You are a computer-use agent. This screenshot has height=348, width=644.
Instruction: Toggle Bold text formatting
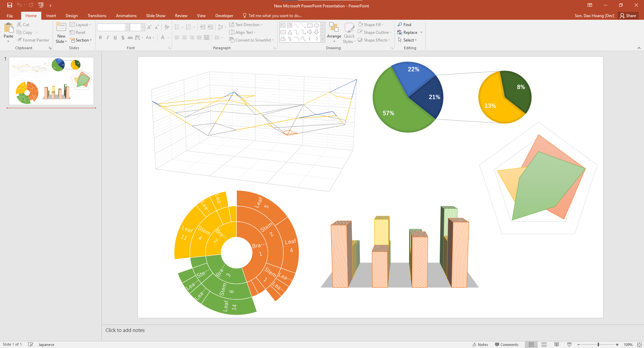(x=100, y=38)
